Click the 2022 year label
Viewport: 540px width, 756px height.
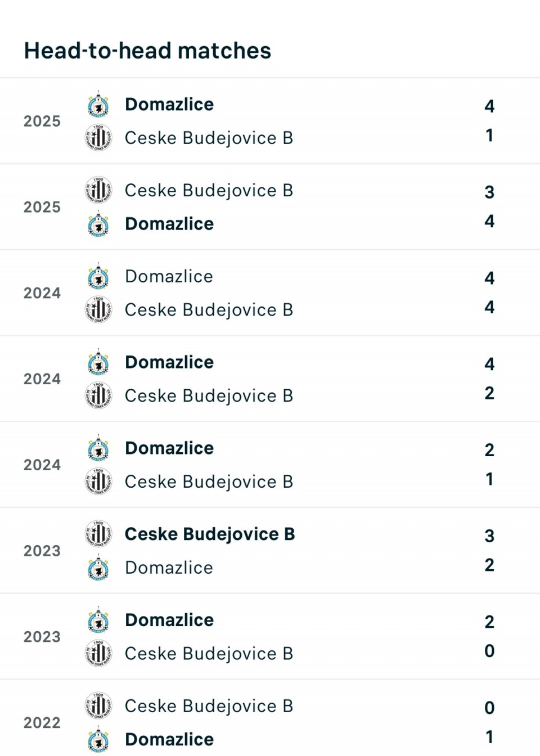[x=42, y=723]
